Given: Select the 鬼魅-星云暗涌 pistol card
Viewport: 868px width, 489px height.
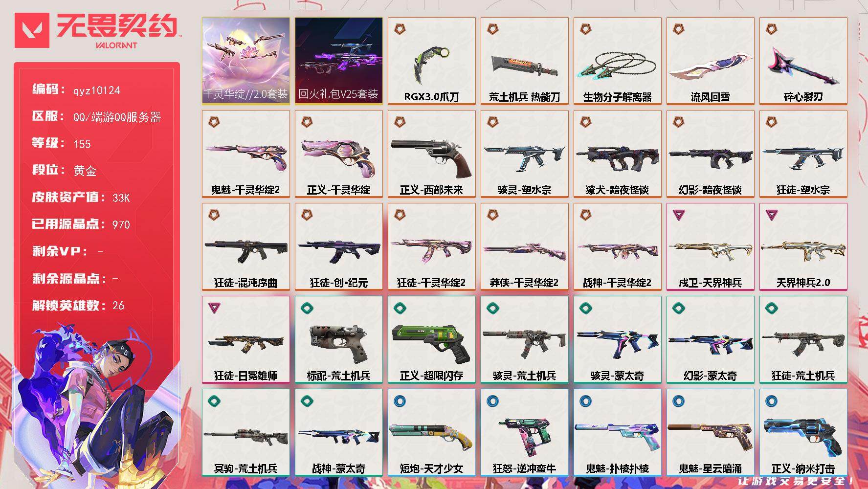Looking at the screenshot, I should (711, 433).
